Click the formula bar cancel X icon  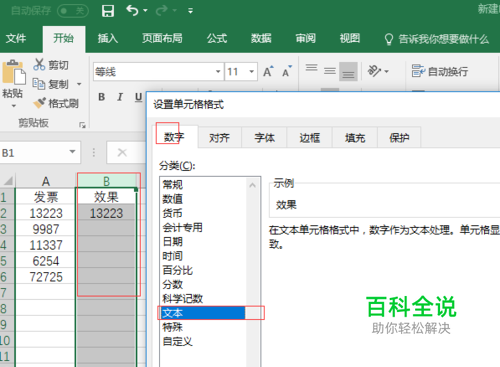pyautogui.click(x=122, y=153)
